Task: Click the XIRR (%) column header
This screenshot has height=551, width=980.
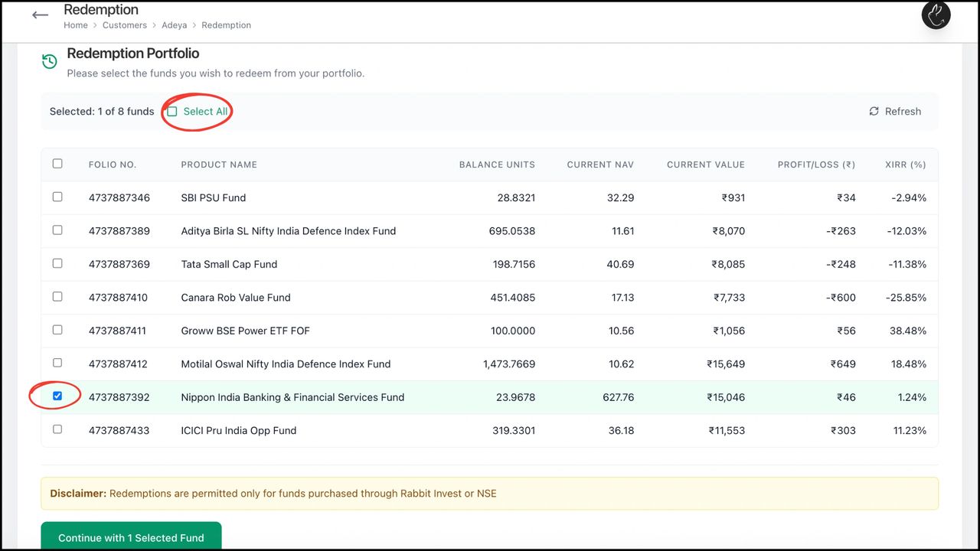Action: click(905, 165)
